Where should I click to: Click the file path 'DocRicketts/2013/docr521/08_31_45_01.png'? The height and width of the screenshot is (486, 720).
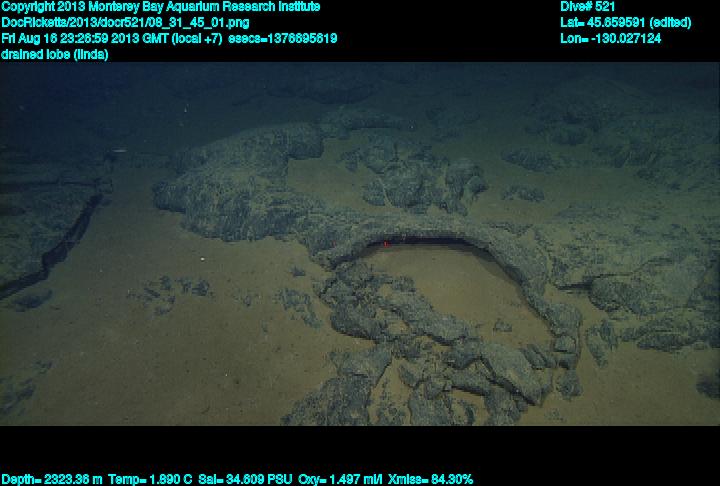tap(125, 23)
